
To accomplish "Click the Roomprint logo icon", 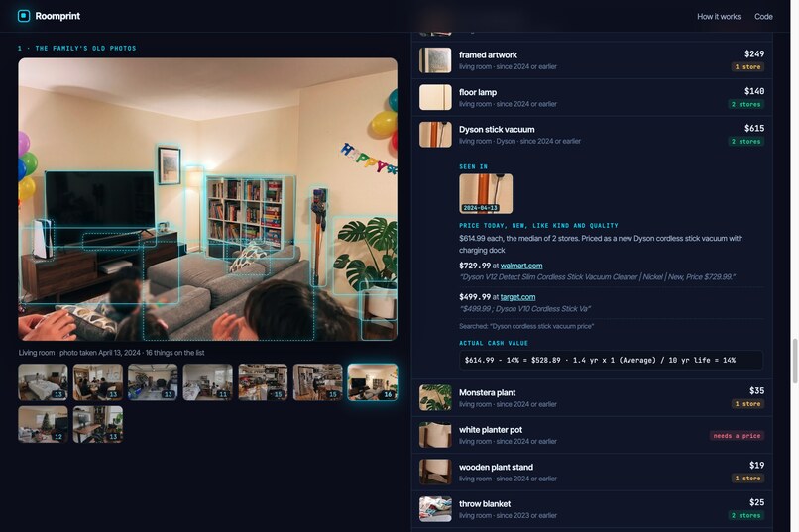I will 24,16.
